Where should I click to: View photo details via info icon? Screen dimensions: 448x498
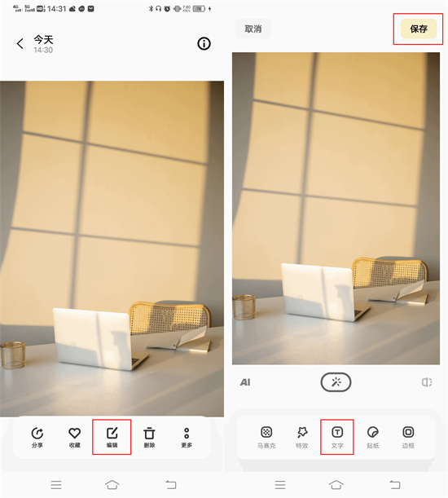tap(204, 43)
